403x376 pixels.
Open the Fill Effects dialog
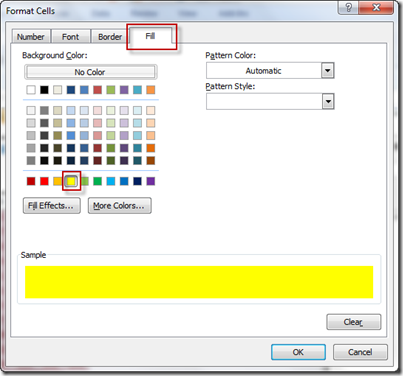(52, 206)
